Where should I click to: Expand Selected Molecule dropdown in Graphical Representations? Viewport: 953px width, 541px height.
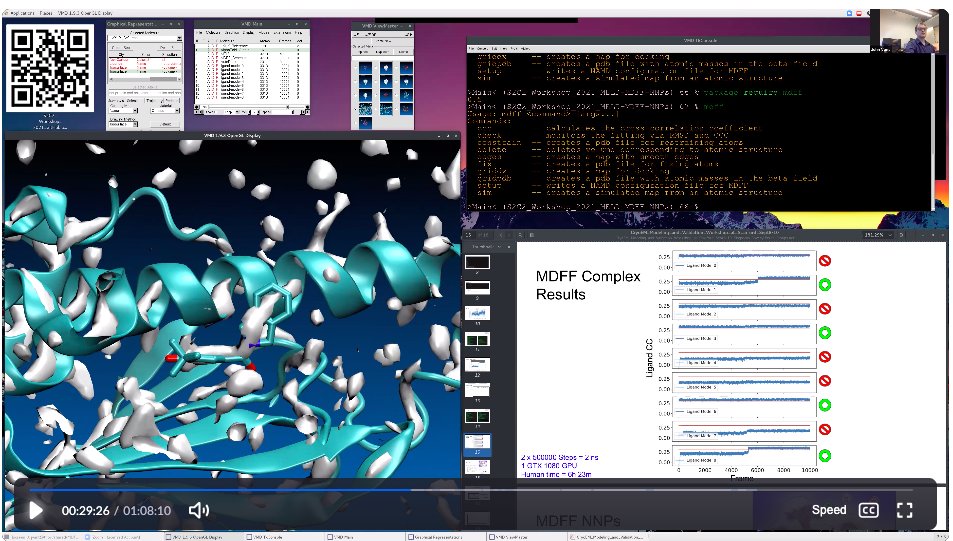(145, 38)
